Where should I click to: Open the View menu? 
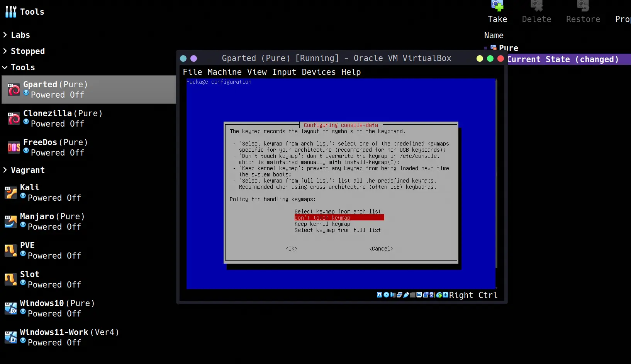click(x=257, y=72)
